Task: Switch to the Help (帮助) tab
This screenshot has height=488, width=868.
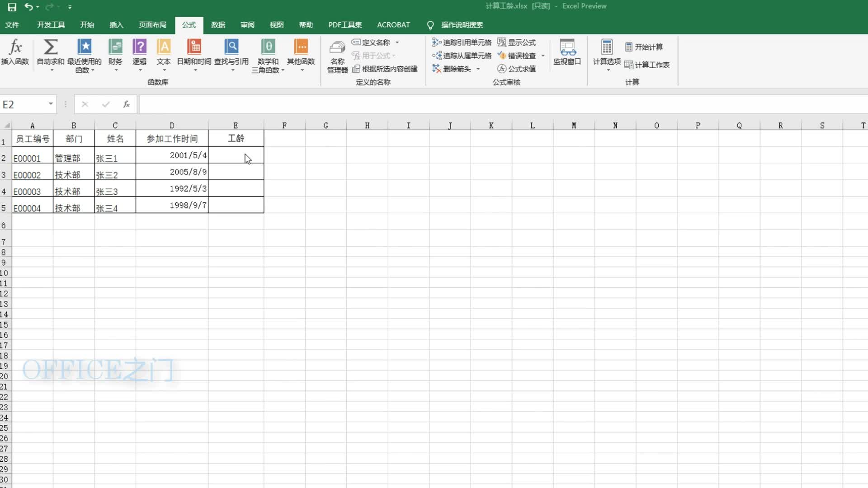Action: (306, 25)
